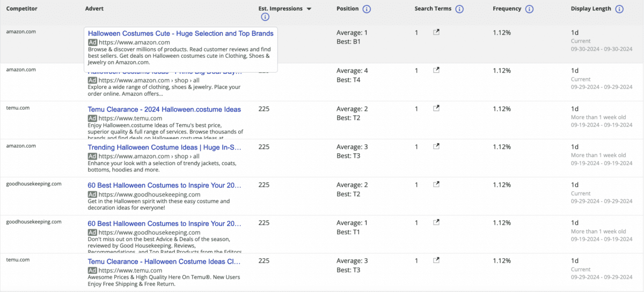Click https://www.goodhousekeeping.com URL in Average 2 row
Image resolution: width=644 pixels, height=292 pixels.
pos(149,194)
